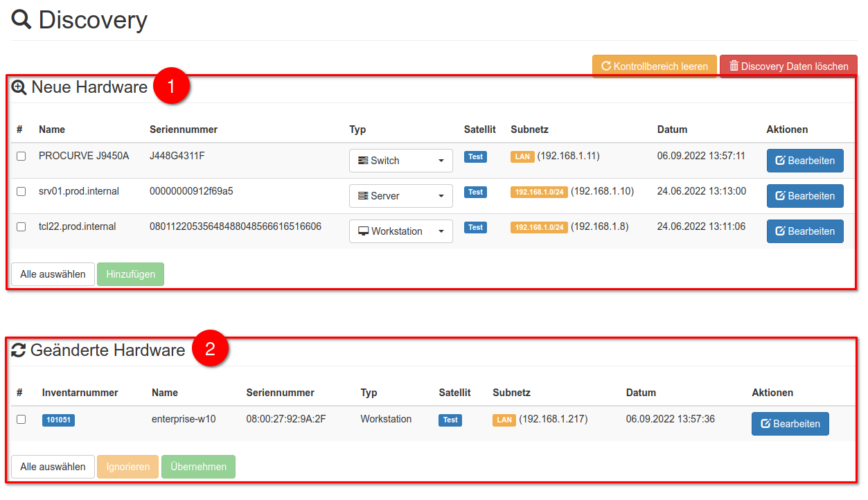Click the Seriennummer column header in Neue Hardware

point(184,130)
